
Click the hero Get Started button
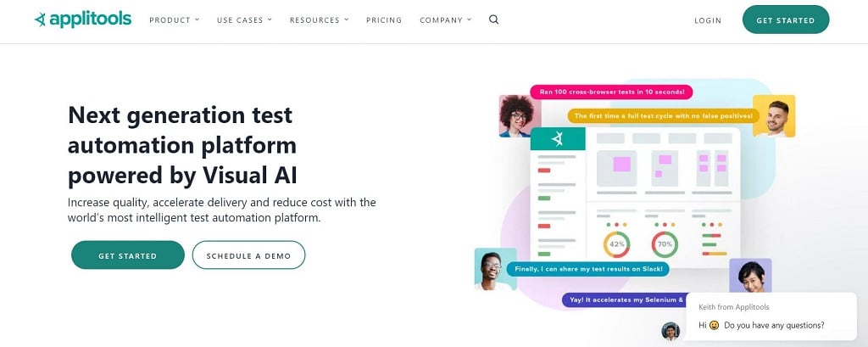click(128, 255)
